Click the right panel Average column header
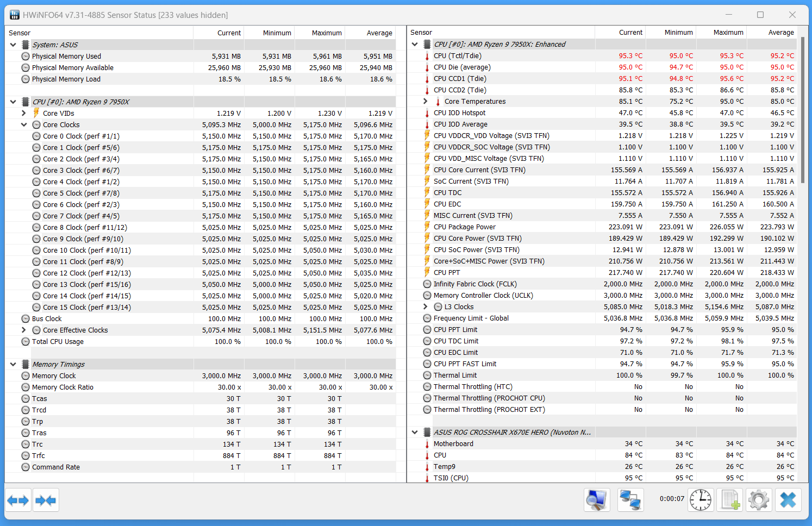This screenshot has height=526, width=812. coord(772,33)
